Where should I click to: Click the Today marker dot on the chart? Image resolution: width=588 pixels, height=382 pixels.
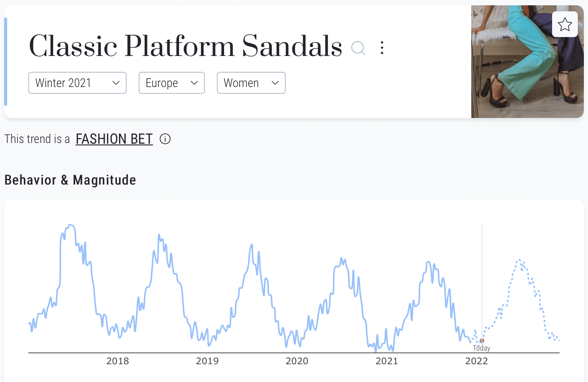482,341
